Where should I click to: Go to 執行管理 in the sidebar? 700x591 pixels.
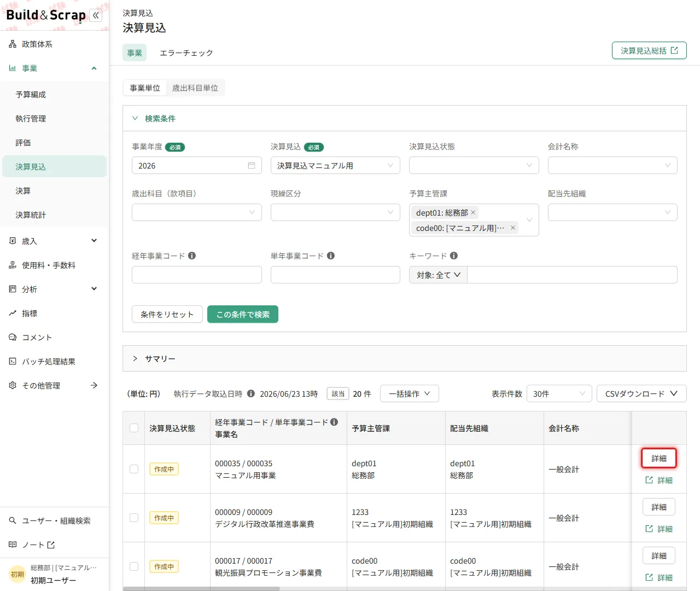pos(54,119)
